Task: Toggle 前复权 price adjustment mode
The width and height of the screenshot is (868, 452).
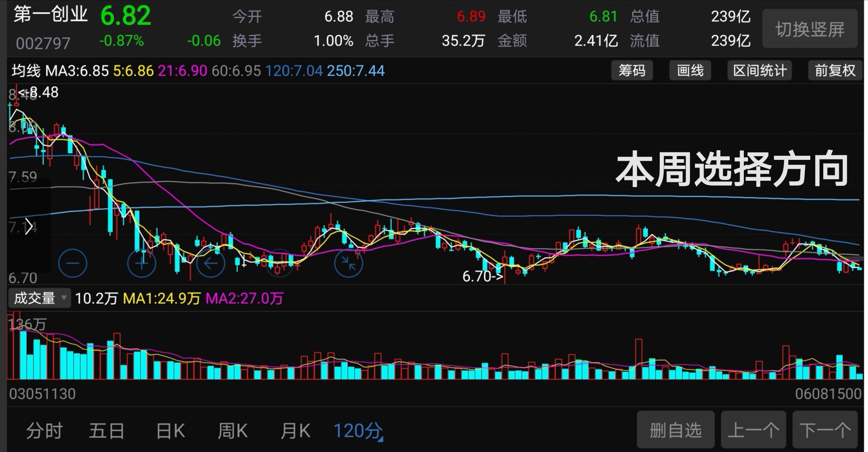Action: coord(835,70)
